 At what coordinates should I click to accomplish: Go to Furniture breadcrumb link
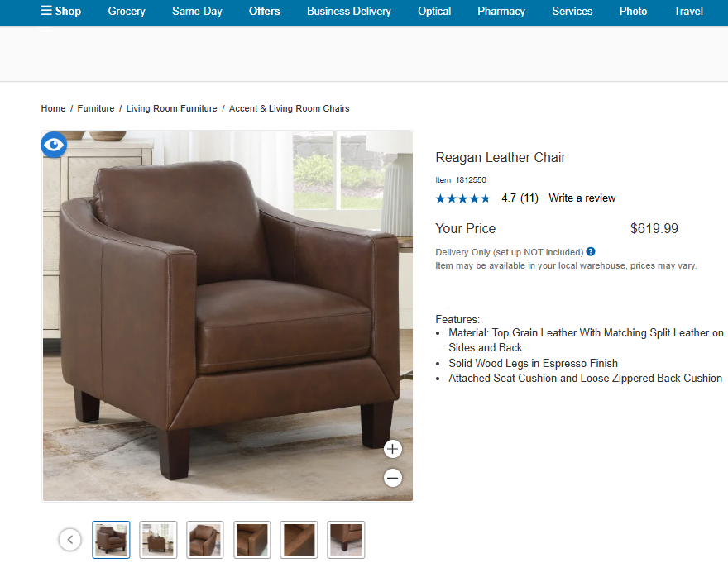coord(96,108)
